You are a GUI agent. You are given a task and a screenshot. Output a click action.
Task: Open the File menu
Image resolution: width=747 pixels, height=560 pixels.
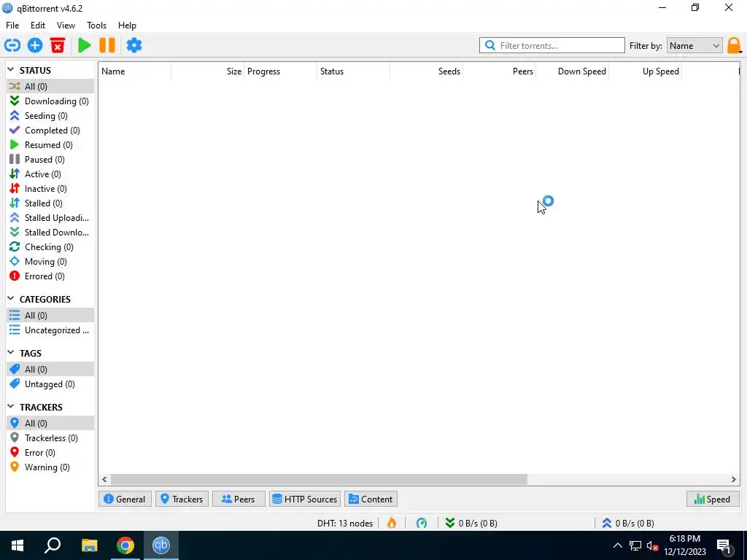click(12, 26)
